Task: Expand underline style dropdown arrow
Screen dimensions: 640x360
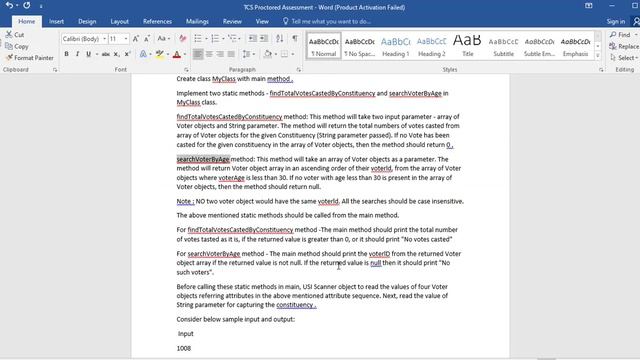Action: (97, 54)
